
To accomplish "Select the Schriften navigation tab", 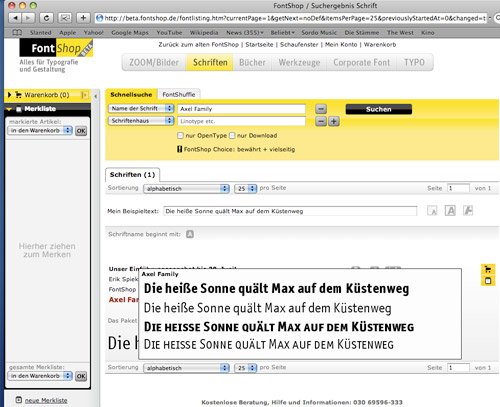I will coord(210,63).
